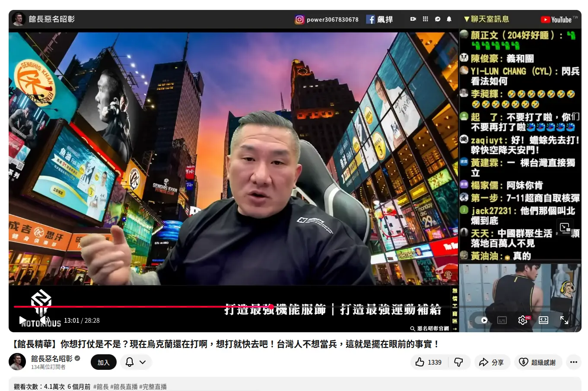588x391 pixels.
Task: Toggle subtitles/closed captions button
Action: pos(502,320)
